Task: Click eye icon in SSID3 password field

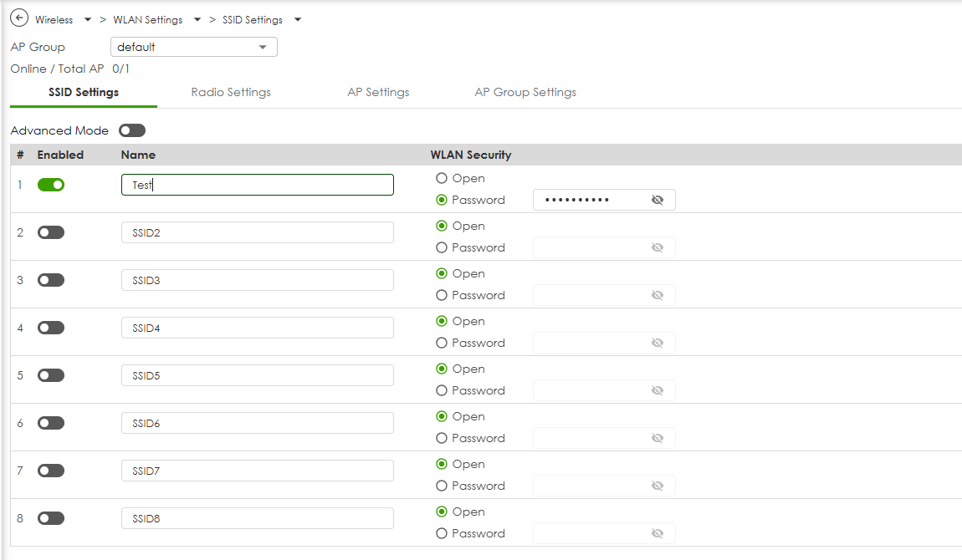Action: (657, 295)
